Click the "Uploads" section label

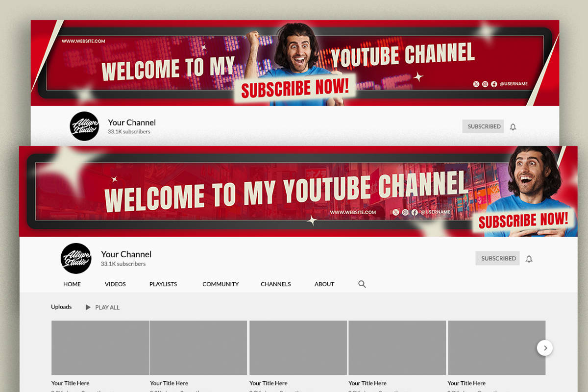pyautogui.click(x=61, y=307)
